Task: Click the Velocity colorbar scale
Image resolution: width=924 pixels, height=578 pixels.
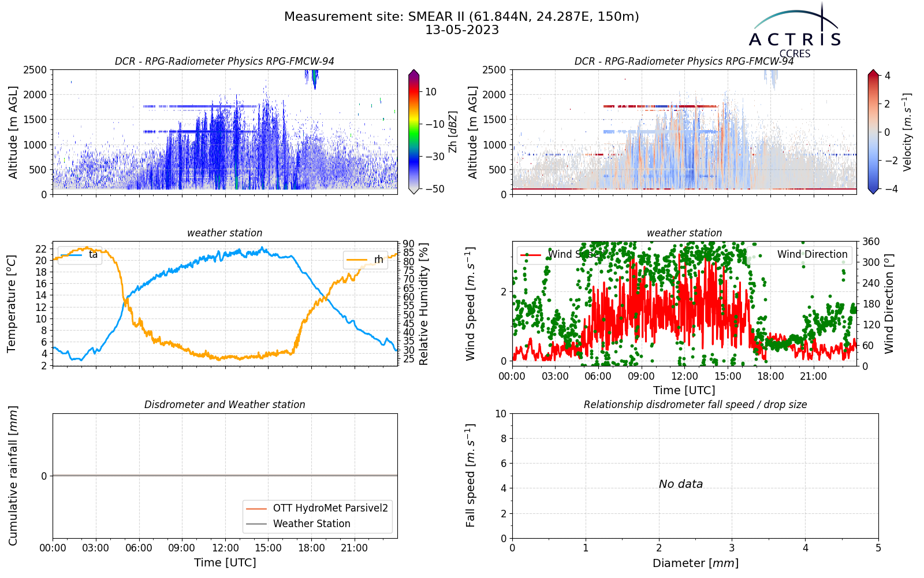Action: (x=873, y=132)
